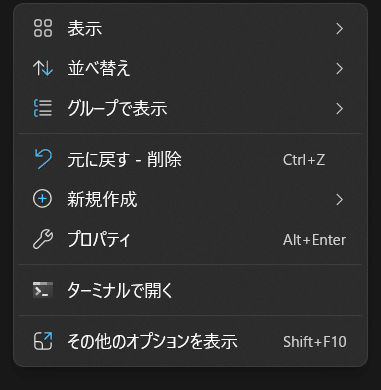Click the terminal prompt icon

(43, 290)
